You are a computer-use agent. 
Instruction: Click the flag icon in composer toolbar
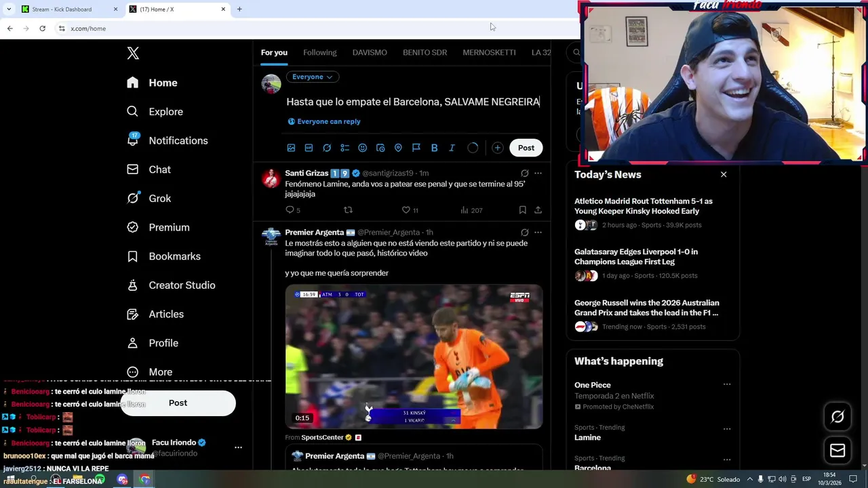click(x=416, y=148)
